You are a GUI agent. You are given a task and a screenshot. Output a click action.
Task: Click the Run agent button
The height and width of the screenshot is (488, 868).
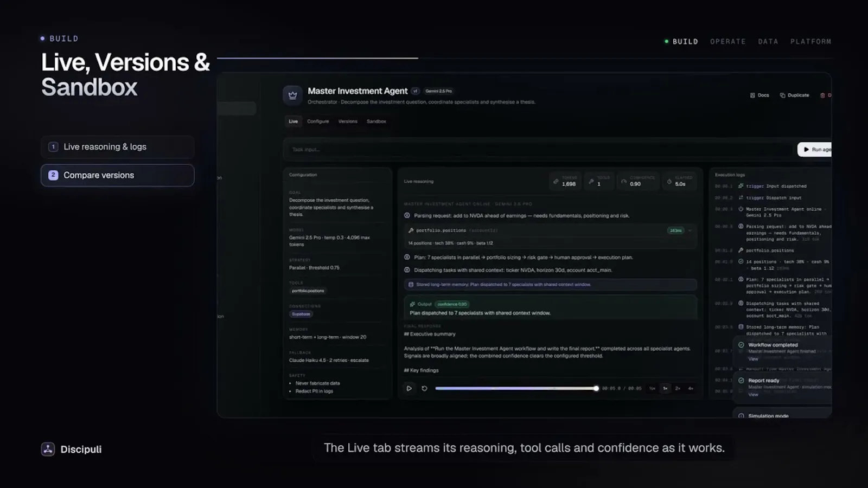[x=815, y=150]
